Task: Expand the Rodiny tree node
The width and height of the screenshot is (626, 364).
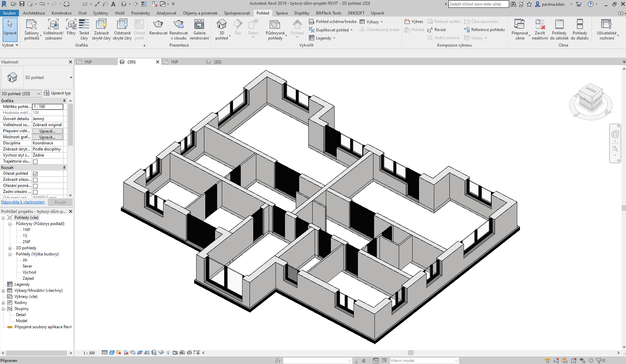Action: [x=3, y=303]
